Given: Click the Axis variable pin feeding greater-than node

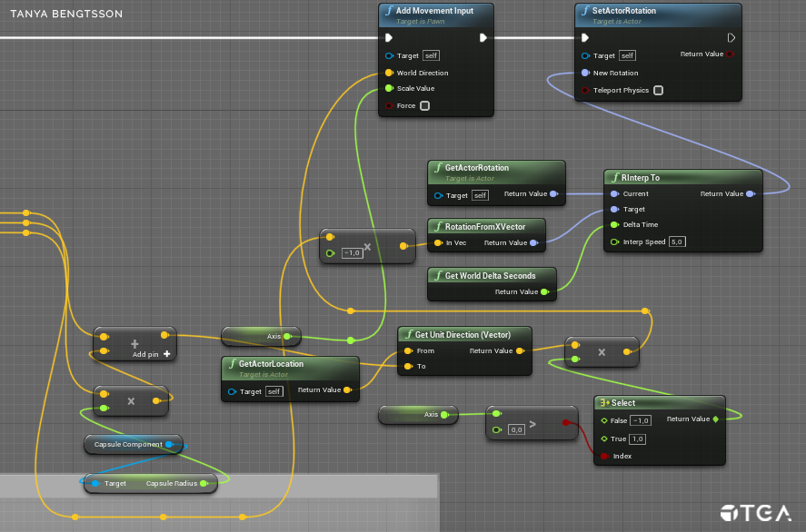Looking at the screenshot, I should coord(444,414).
